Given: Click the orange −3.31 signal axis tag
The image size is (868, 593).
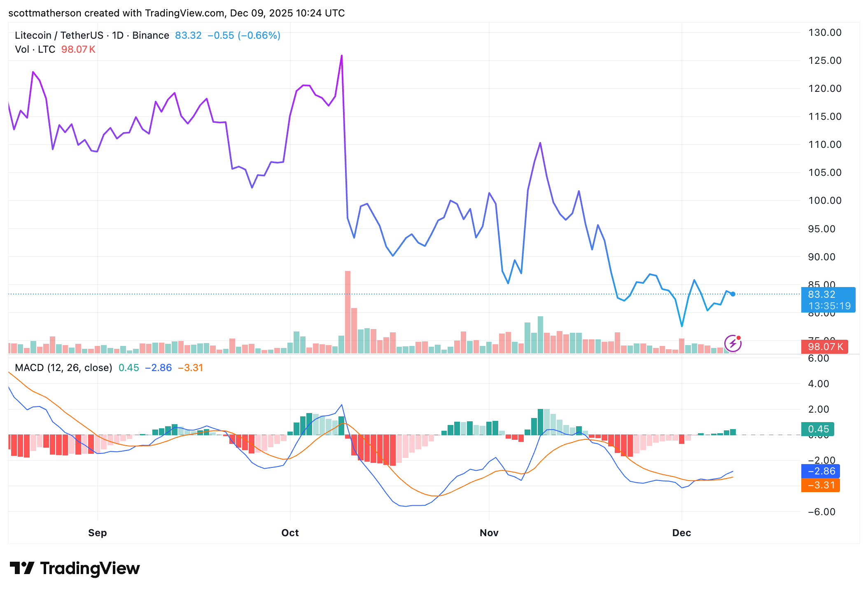Looking at the screenshot, I should click(820, 485).
